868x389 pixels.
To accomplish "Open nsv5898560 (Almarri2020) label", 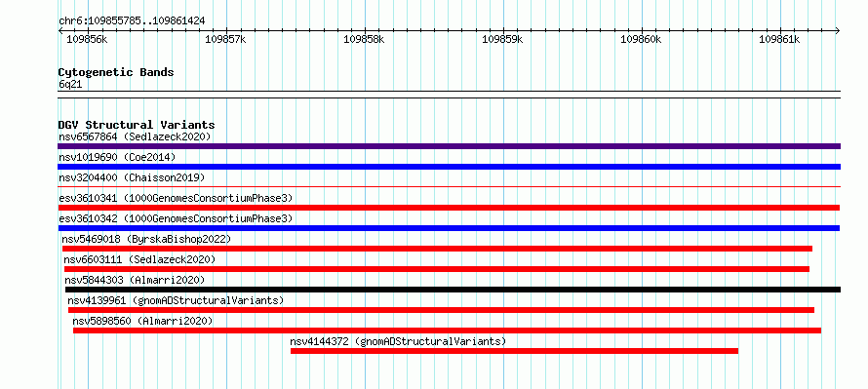I will coord(142,321).
